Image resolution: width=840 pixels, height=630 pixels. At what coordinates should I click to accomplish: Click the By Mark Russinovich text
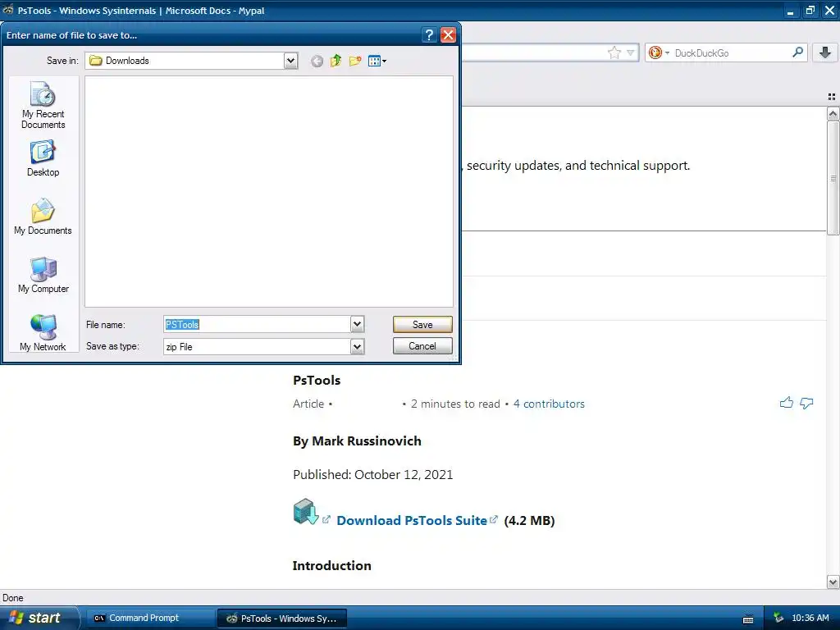pos(357,441)
